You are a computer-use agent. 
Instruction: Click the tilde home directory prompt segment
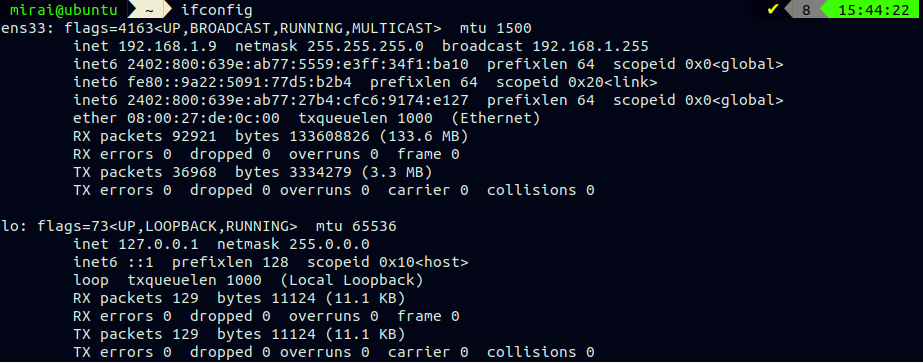147,9
